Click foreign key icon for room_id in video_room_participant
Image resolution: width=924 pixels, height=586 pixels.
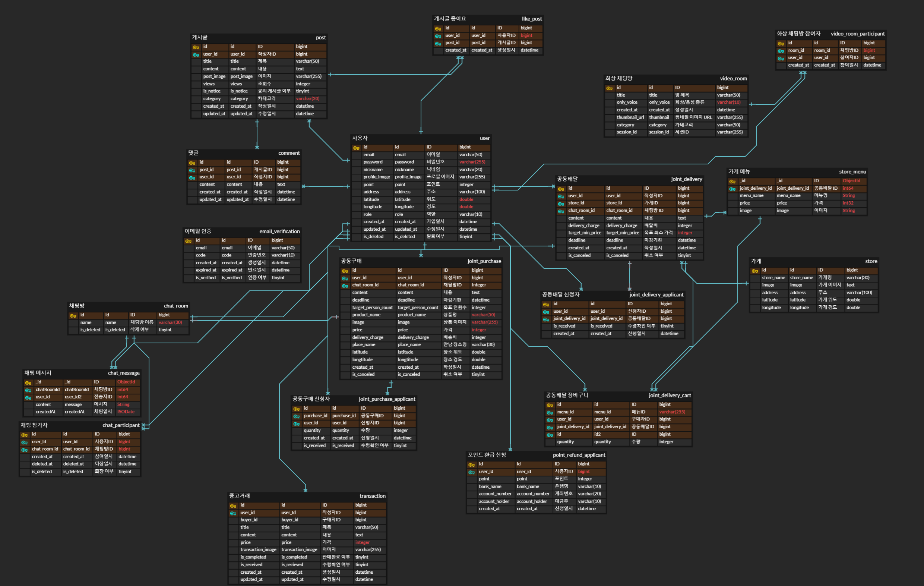click(x=781, y=51)
